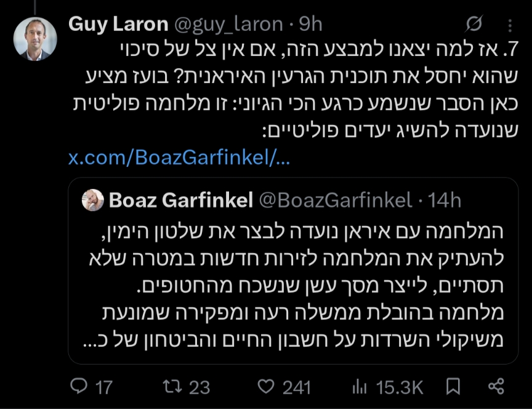The width and height of the screenshot is (532, 409).
Task: Click the 9h timestamp on the tweet
Action: click(x=310, y=24)
